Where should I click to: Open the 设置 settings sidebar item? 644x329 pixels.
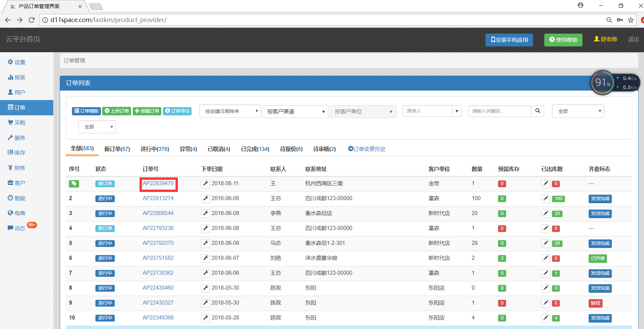pos(17,62)
